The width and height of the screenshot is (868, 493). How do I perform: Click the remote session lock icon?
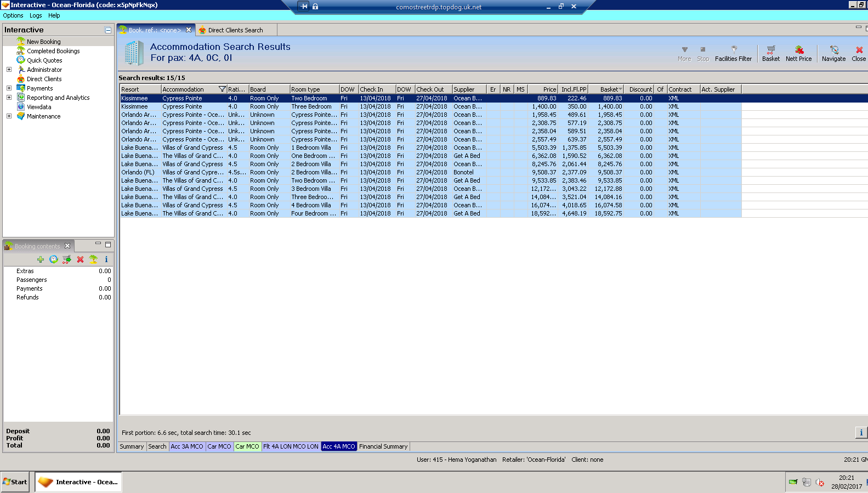(x=315, y=7)
